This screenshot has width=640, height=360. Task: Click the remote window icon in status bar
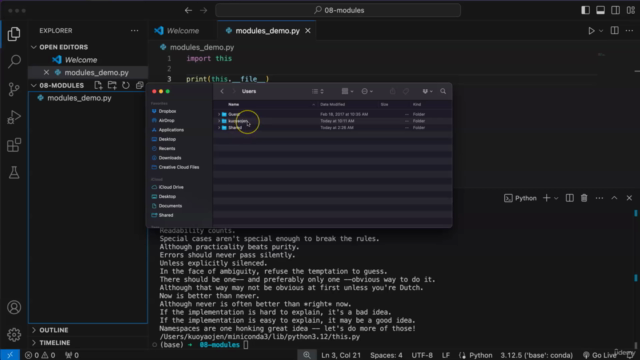coord(10,355)
